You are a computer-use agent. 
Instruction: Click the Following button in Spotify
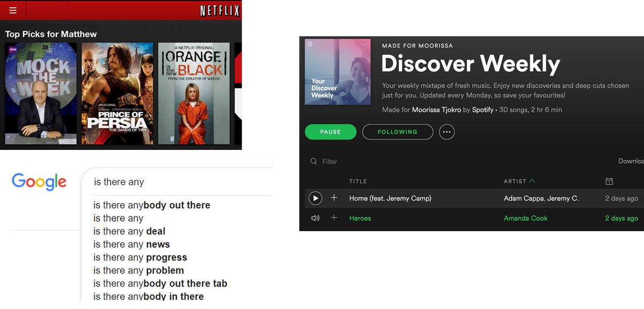point(398,132)
